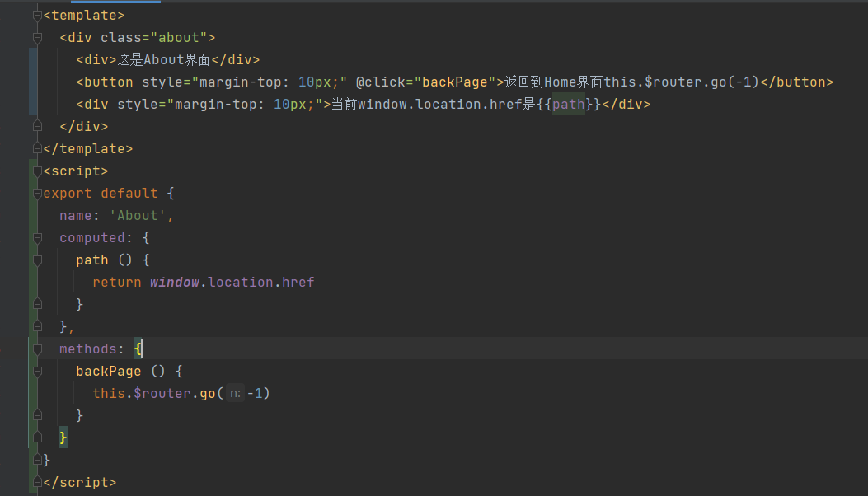Click the text "这是About界面"
This screenshot has width=868, height=496.
[x=164, y=60]
